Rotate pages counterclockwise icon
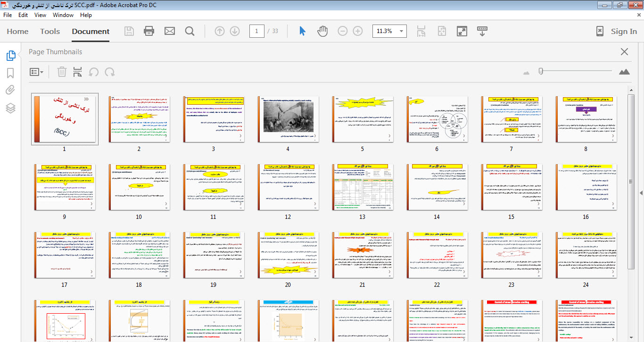The height and width of the screenshot is (342, 644). (x=94, y=72)
